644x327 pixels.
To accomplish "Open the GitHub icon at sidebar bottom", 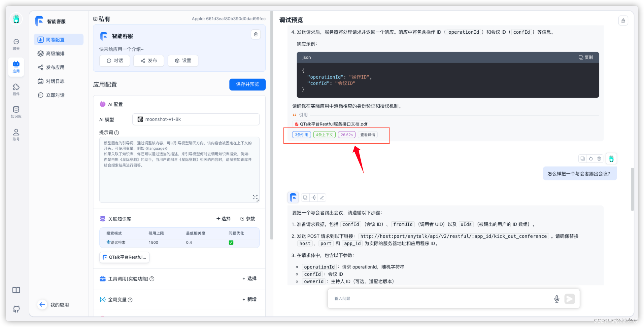I will coord(16,309).
